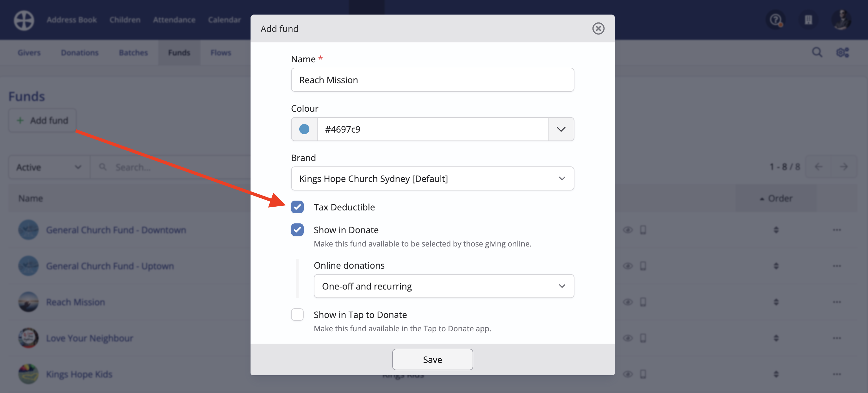Click mobile icon for General Church Fund - Uptown
868x393 pixels.
tap(643, 266)
